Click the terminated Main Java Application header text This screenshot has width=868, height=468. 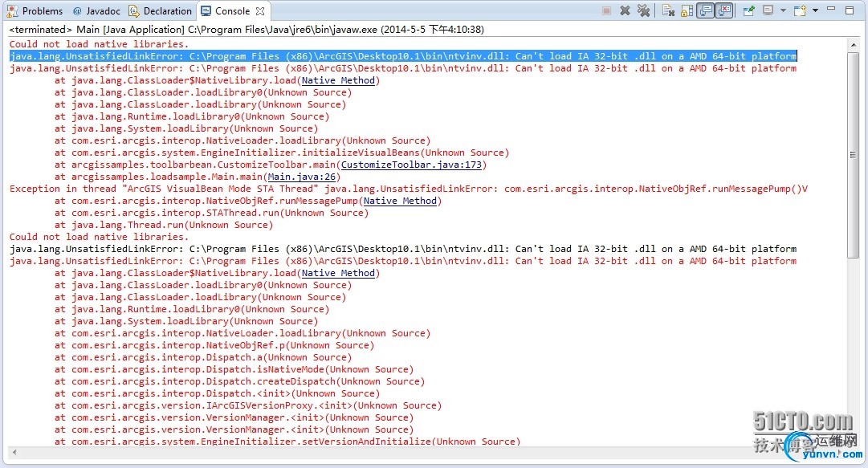[x=247, y=30]
